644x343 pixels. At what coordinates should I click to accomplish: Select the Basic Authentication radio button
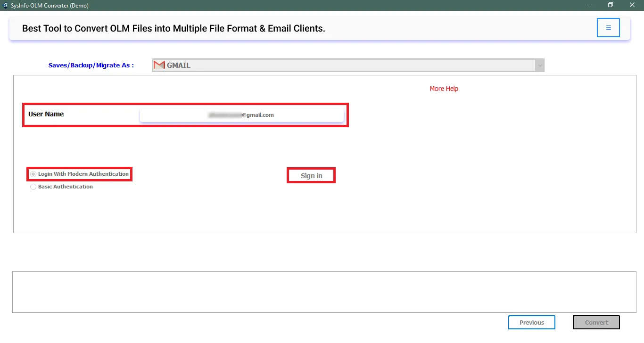click(33, 187)
